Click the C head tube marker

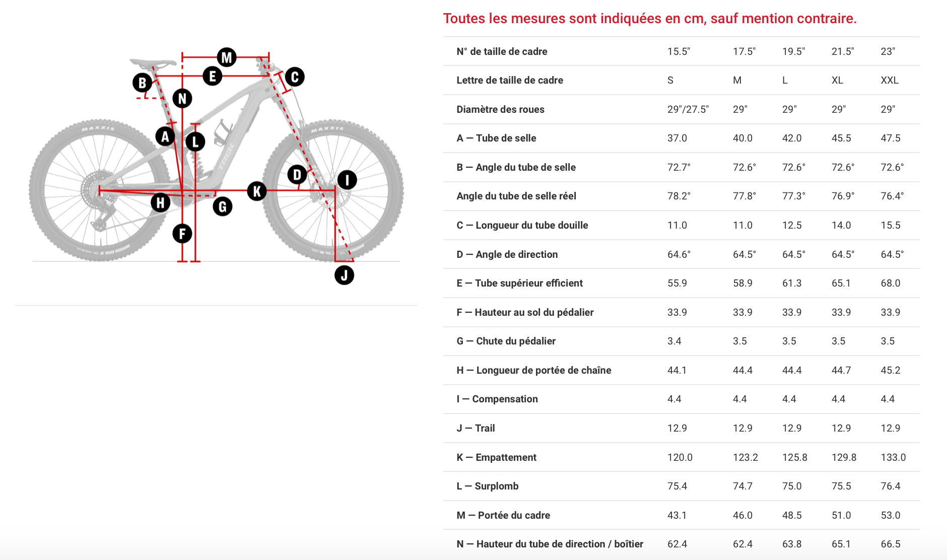(x=295, y=77)
